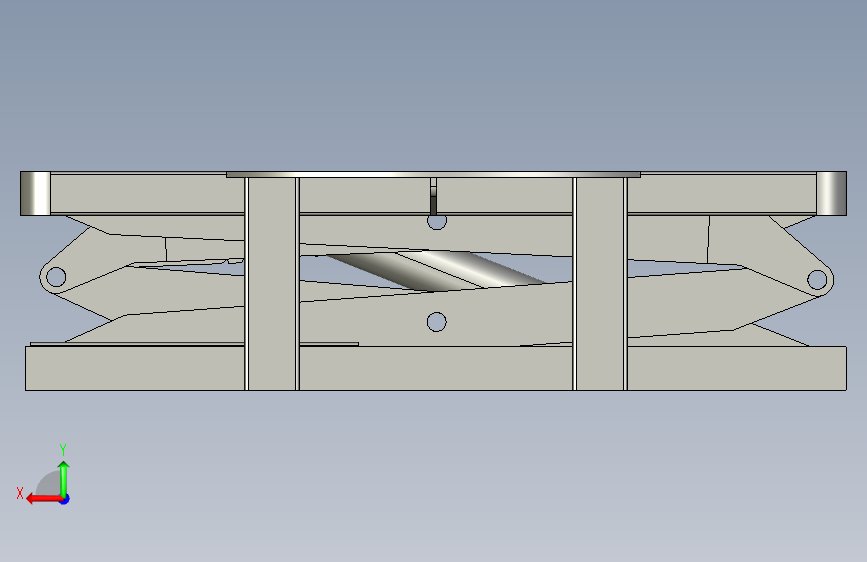Screen dimensions: 867x562
Task: Select the shiny diagonal hydraulic cylinder
Action: tap(437, 271)
